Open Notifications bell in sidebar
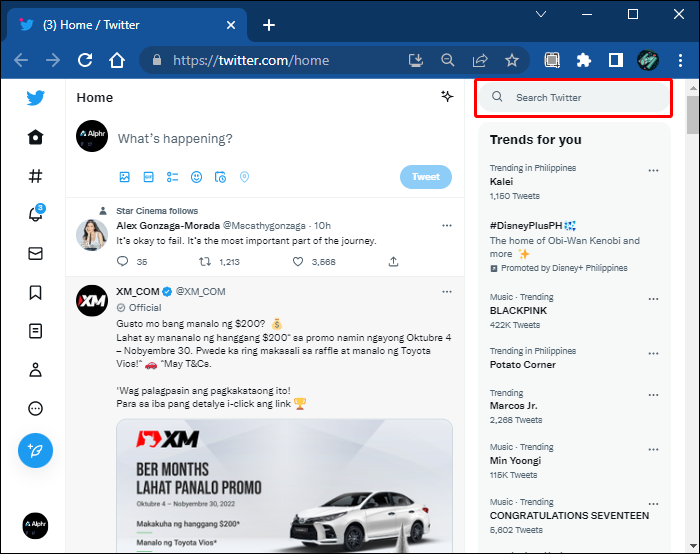This screenshot has width=700, height=554. [36, 215]
